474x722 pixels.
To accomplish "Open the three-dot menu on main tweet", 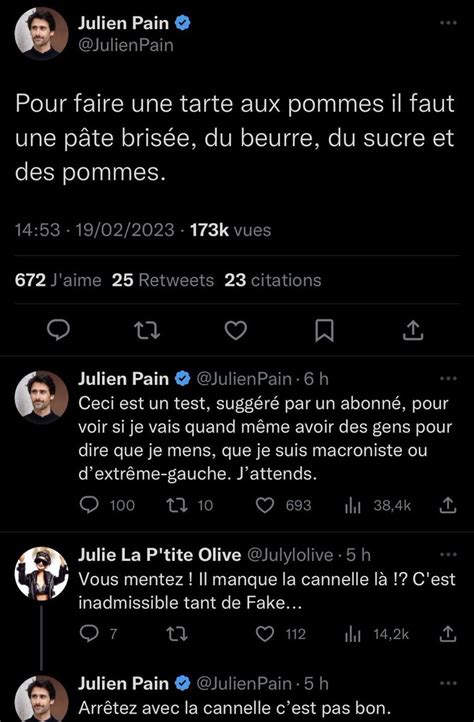I will point(448,23).
